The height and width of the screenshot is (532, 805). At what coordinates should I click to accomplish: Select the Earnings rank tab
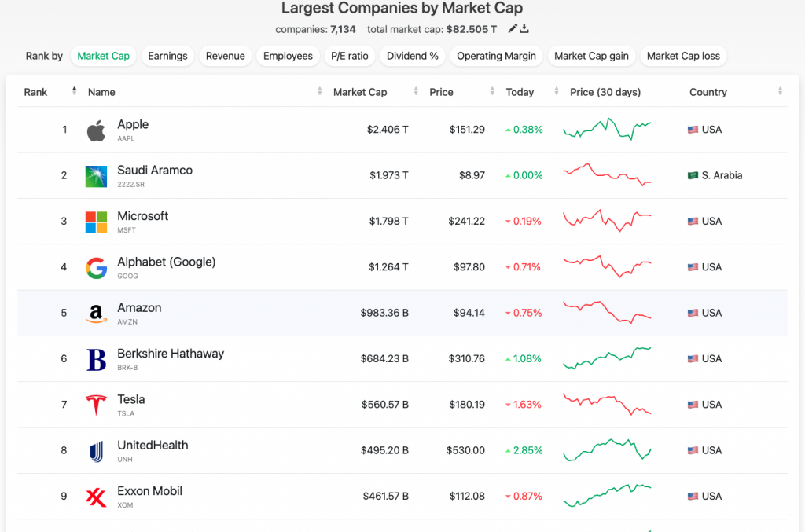pos(167,56)
